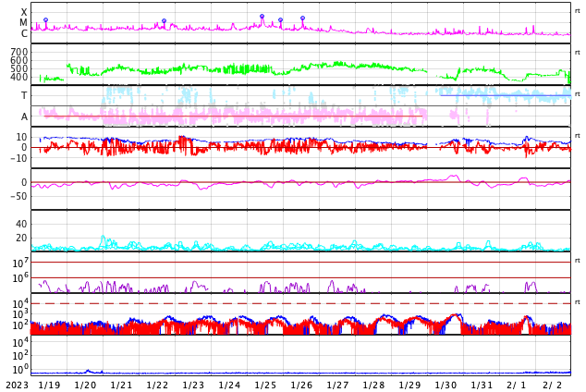Select the flare marker between 1/25 and 1/26
The height and width of the screenshot is (392, 586).
click(x=281, y=20)
